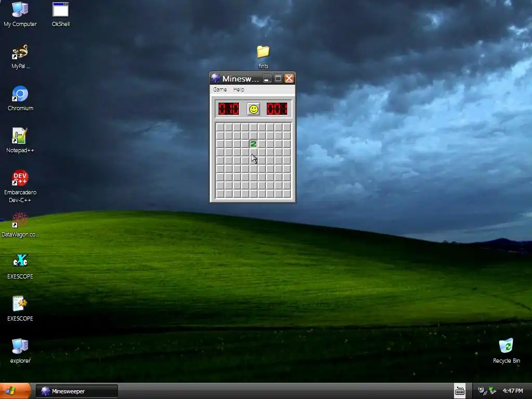Click the taskbar clock showing 4:47 PM

(513, 391)
